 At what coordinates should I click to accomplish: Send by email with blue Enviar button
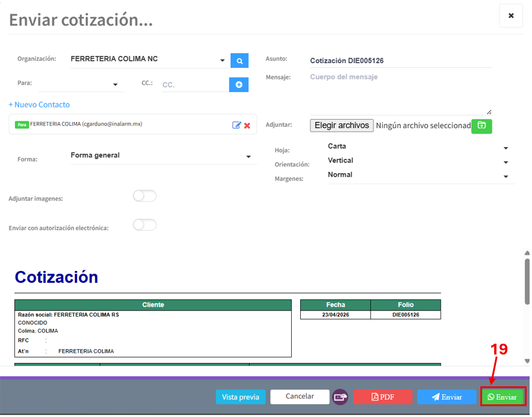click(447, 397)
